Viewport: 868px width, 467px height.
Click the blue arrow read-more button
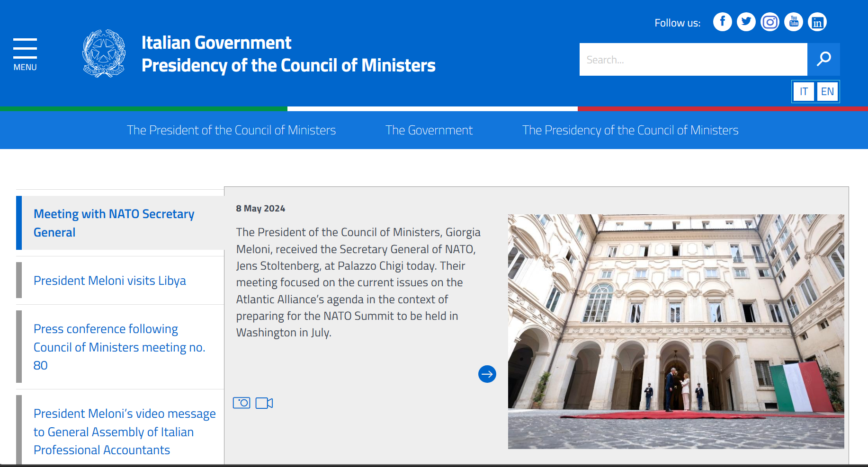(x=487, y=374)
